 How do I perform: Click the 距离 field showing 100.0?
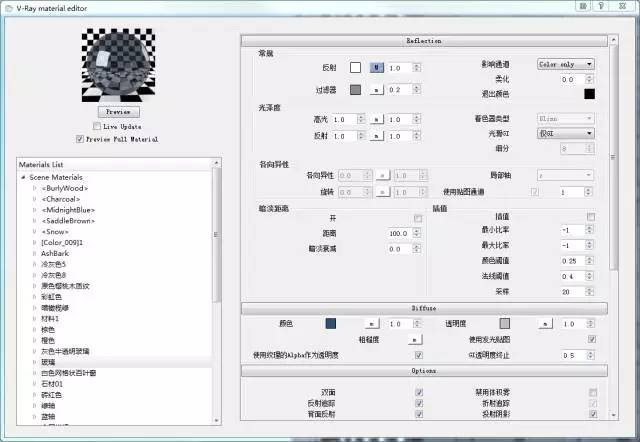(x=400, y=233)
